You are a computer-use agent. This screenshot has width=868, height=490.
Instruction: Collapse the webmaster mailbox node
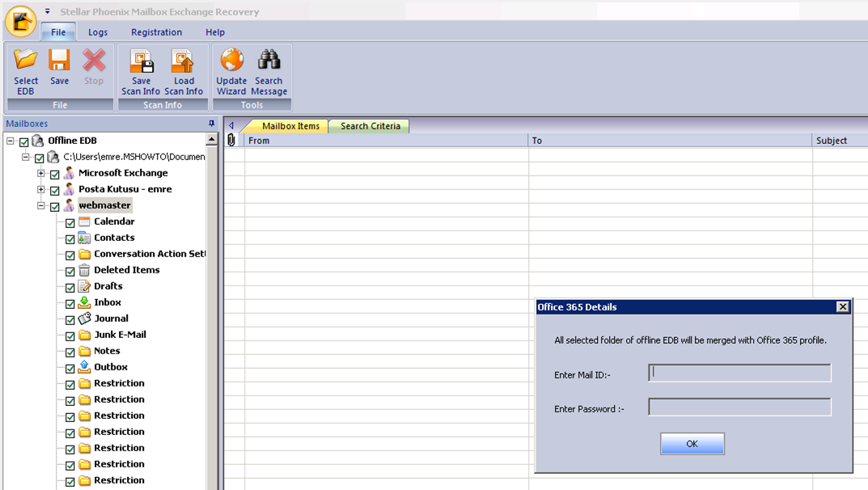[x=41, y=205]
